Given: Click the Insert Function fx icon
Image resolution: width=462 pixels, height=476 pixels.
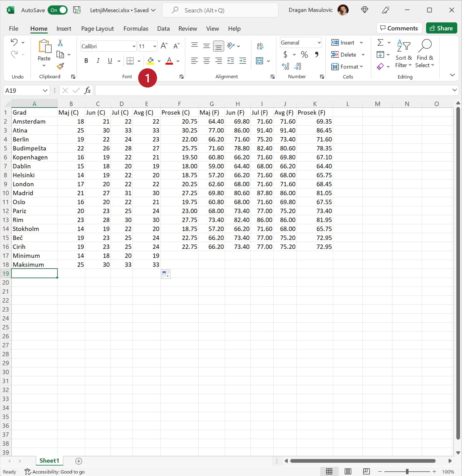Looking at the screenshot, I should point(87,91).
